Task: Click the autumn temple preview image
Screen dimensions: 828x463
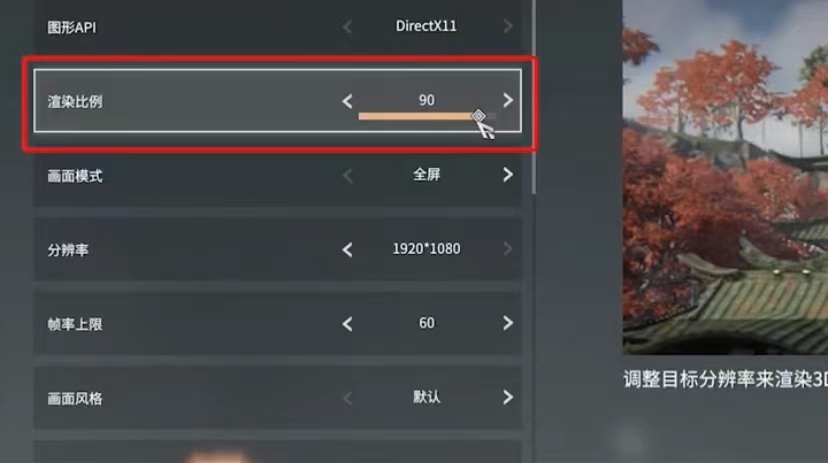Action: [725, 177]
